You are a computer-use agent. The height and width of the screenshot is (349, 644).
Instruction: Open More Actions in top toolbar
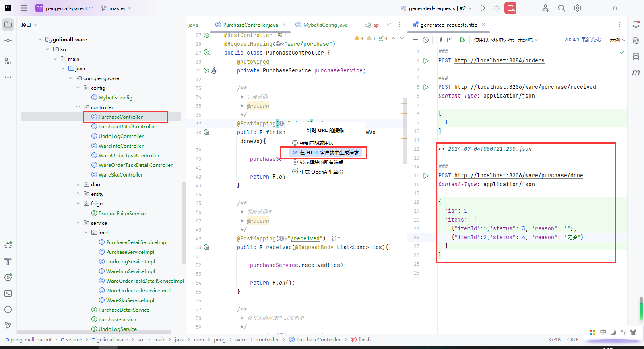coord(524,8)
